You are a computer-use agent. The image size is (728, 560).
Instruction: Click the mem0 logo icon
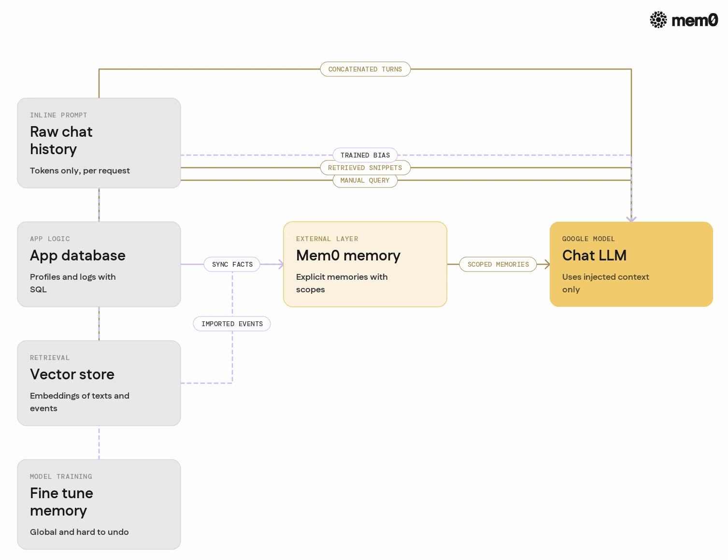(658, 20)
